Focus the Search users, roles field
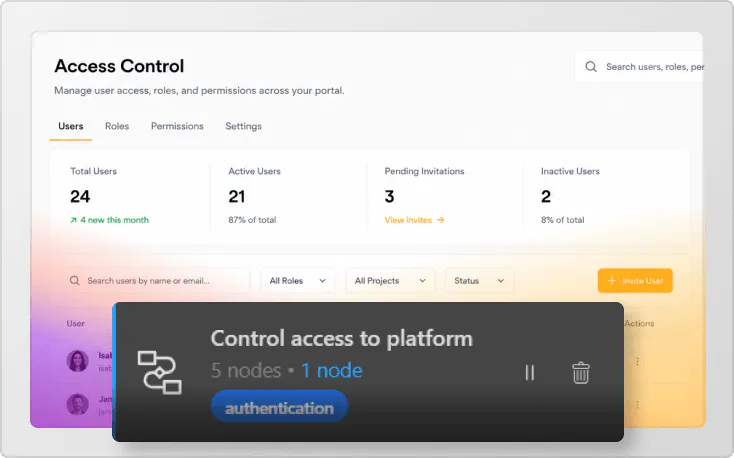This screenshot has height=458, width=734. (639, 66)
